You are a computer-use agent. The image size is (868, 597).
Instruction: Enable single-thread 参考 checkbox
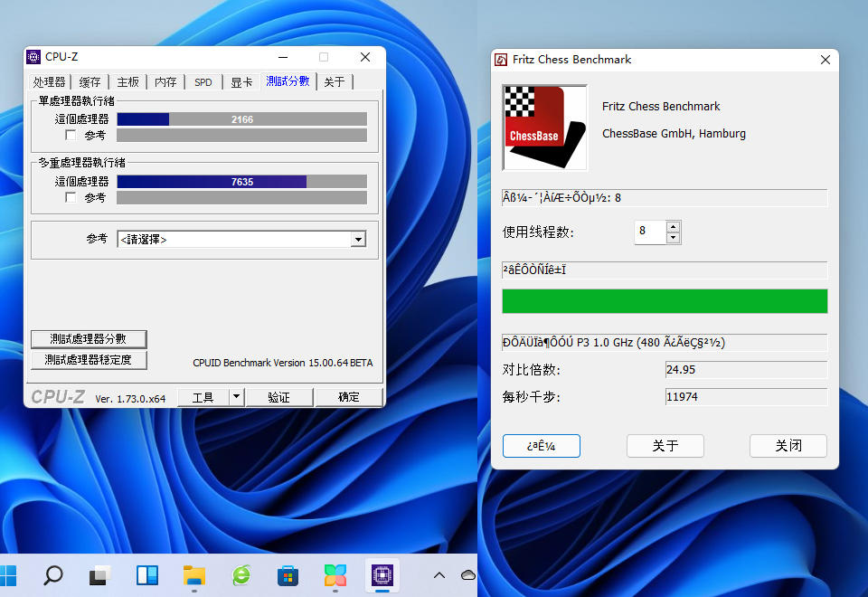[71, 135]
